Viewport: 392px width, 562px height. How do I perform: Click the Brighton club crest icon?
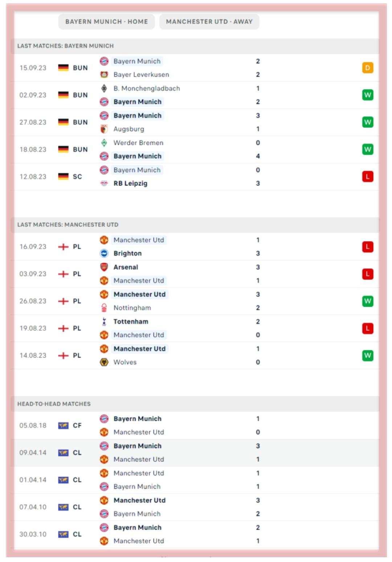point(104,253)
